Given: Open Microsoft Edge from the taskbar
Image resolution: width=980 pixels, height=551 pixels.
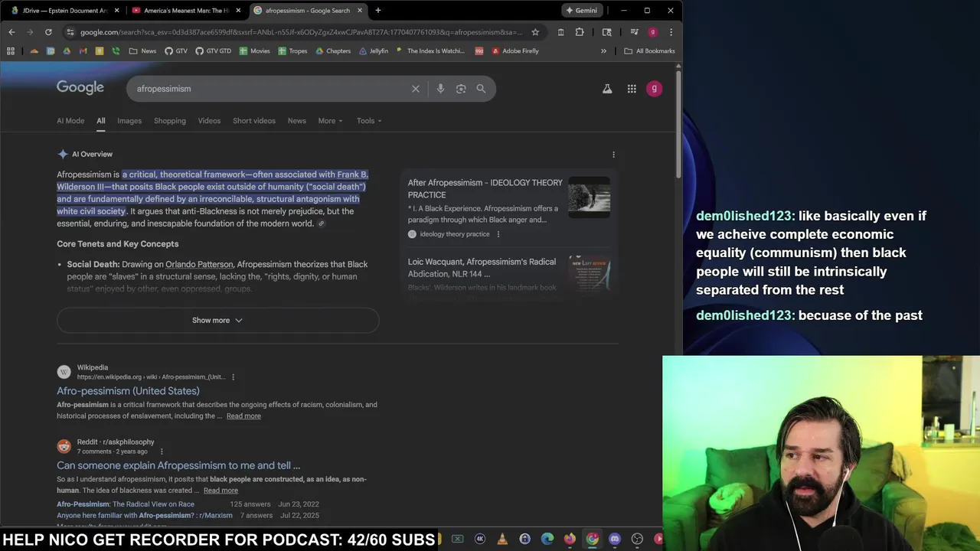Looking at the screenshot, I should pos(547,539).
